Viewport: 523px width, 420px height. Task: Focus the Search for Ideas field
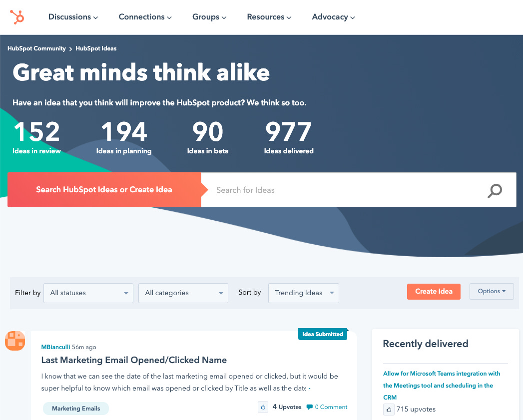344,190
